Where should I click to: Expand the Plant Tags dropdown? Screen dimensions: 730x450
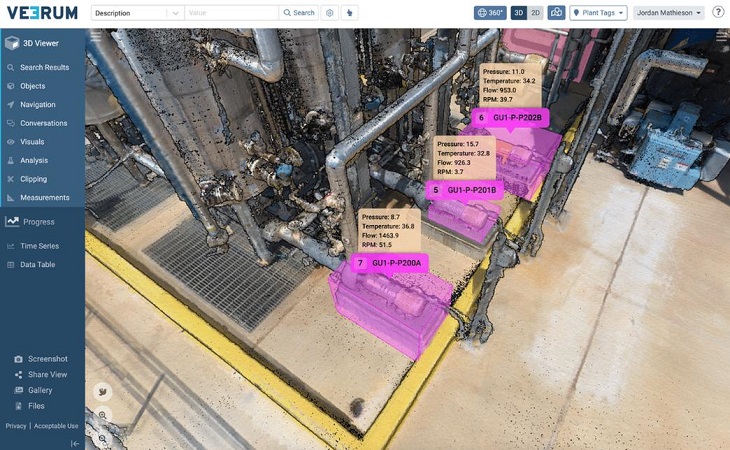[598, 13]
